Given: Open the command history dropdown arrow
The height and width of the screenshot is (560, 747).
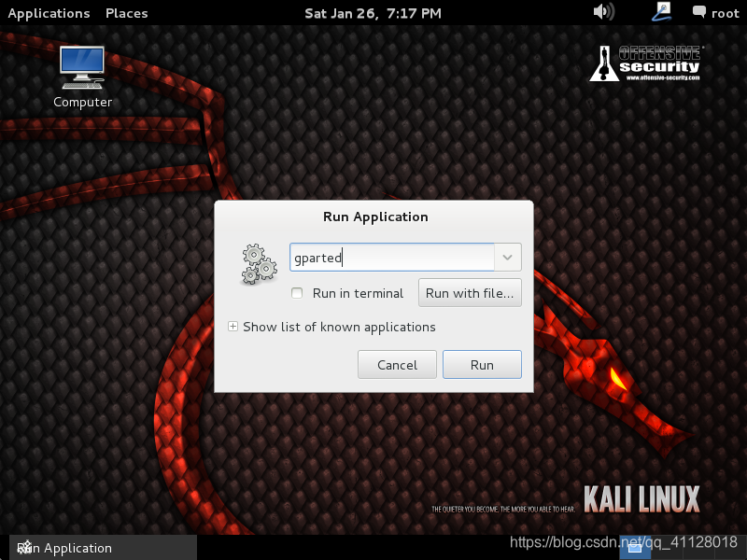Looking at the screenshot, I should [x=507, y=258].
